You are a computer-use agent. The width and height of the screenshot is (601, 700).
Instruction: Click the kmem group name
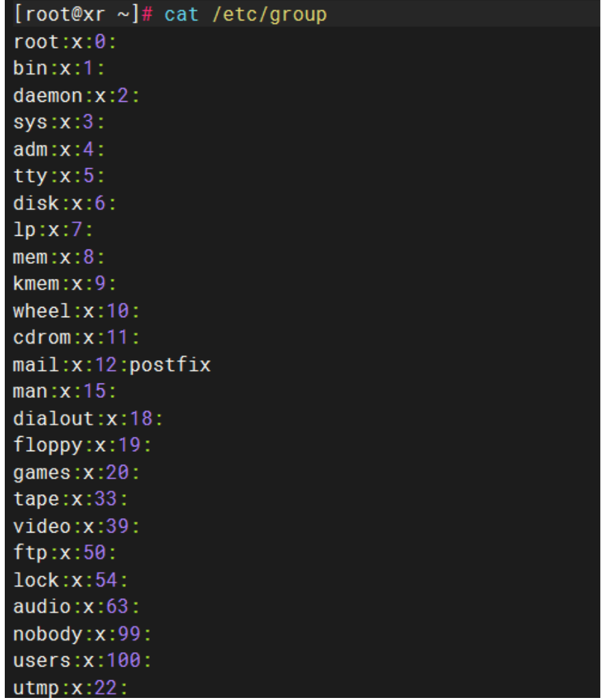(36, 284)
